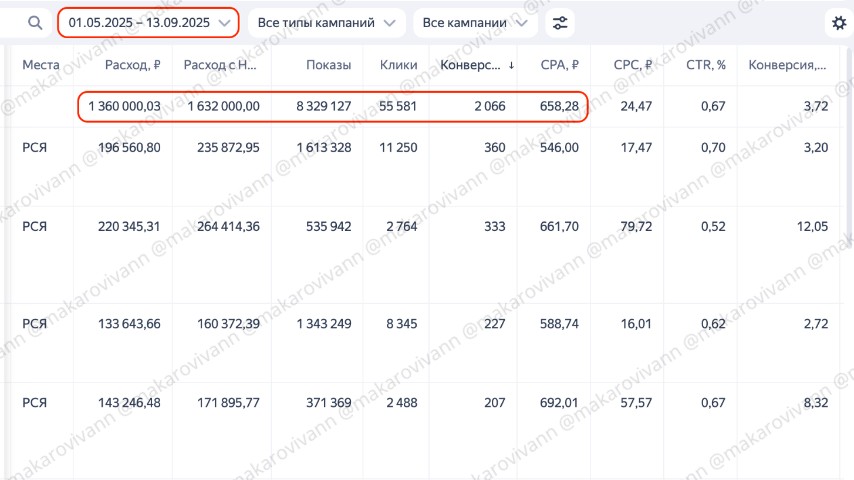The image size is (854, 480).
Task: Click the CPA, ₽ column header
Action: tap(560, 65)
